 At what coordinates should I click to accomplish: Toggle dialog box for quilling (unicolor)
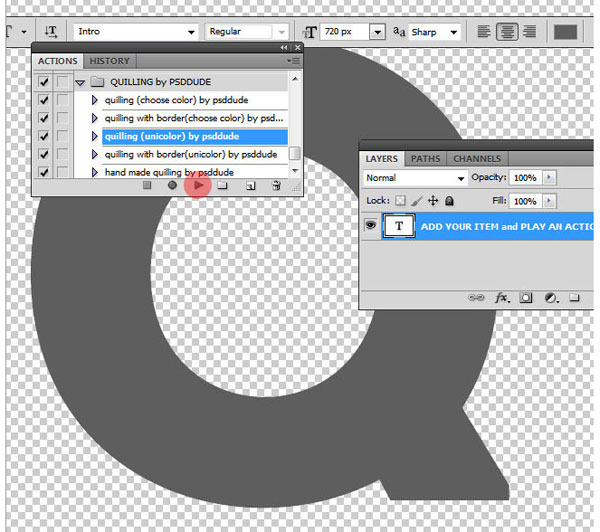tap(62, 136)
